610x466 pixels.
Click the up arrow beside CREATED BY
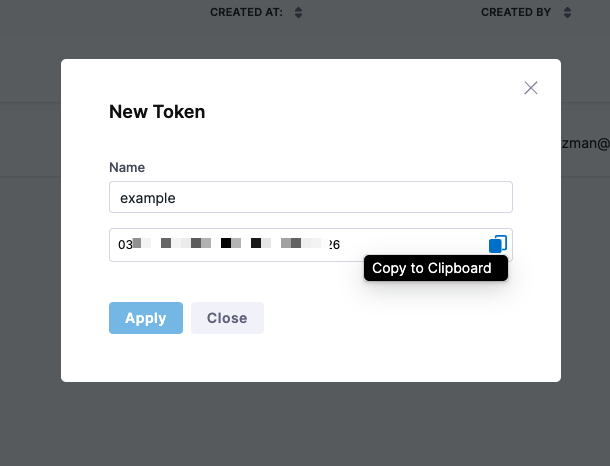(x=567, y=9)
